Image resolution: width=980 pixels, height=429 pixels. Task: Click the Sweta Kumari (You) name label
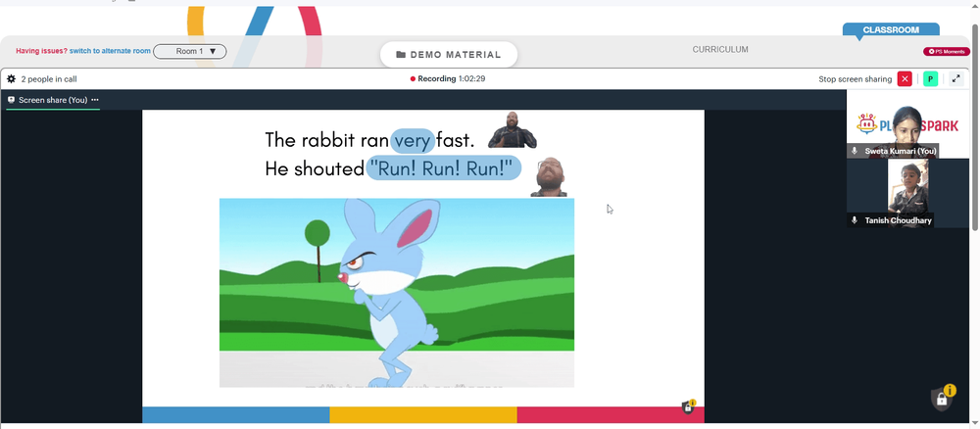900,151
